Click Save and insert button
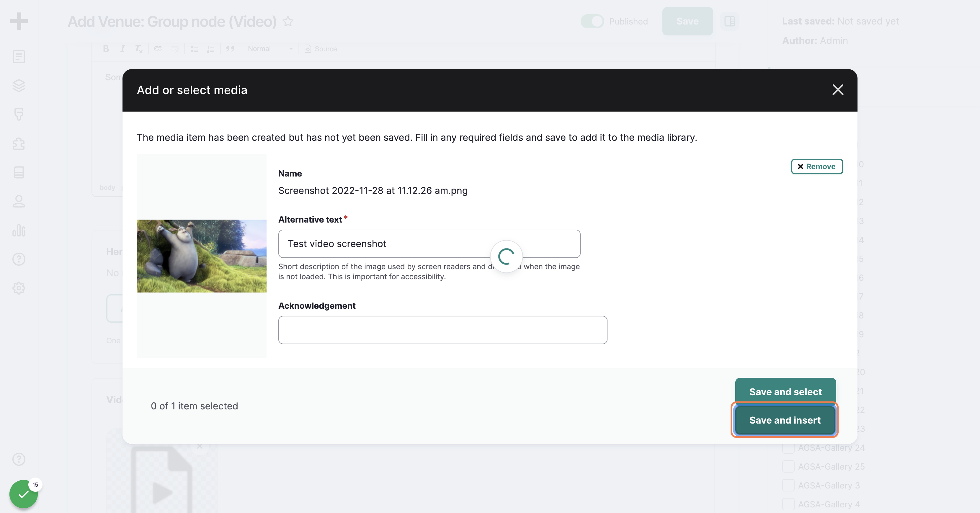Screen dimensions: 980x513 click(x=785, y=420)
